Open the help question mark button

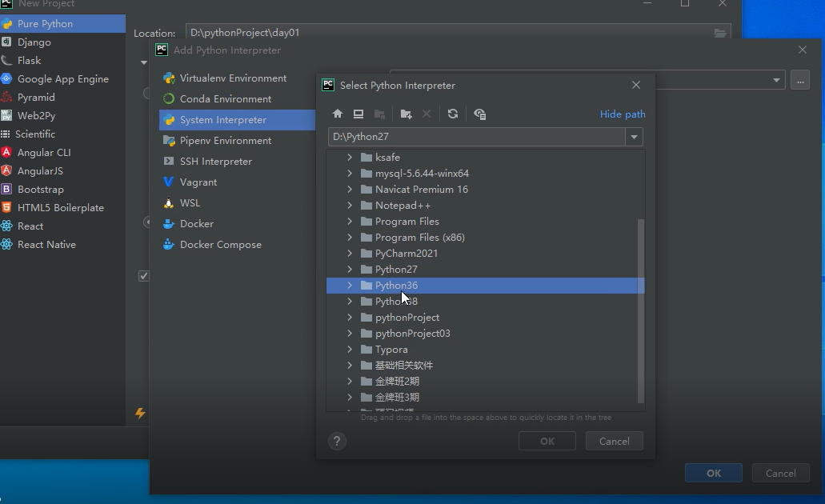[x=337, y=441]
